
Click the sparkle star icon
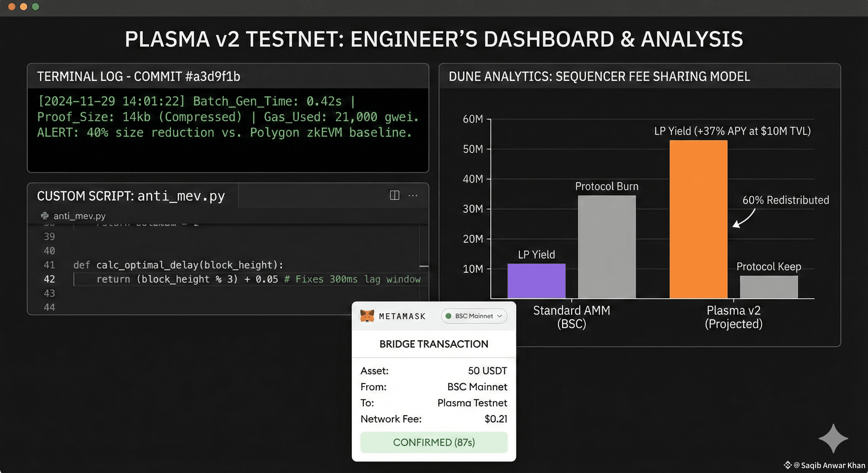(x=833, y=438)
